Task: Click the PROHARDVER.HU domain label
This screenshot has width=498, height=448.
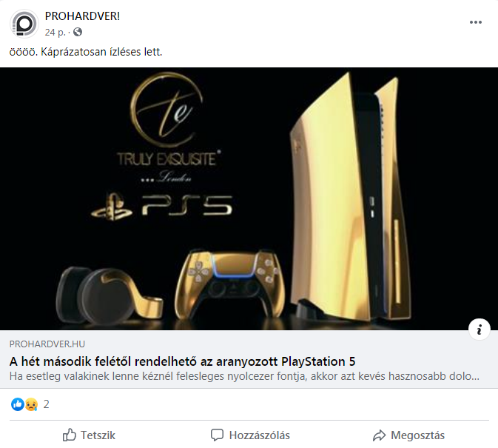Action: [x=47, y=344]
